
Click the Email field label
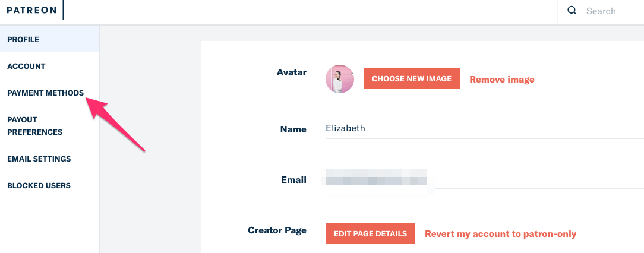coord(293,179)
